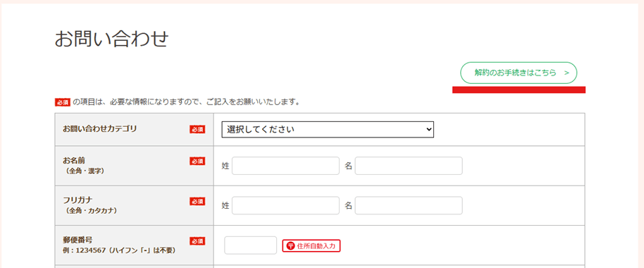Click the 解約のお手続きはこちら button
The width and height of the screenshot is (644, 268).
click(519, 73)
